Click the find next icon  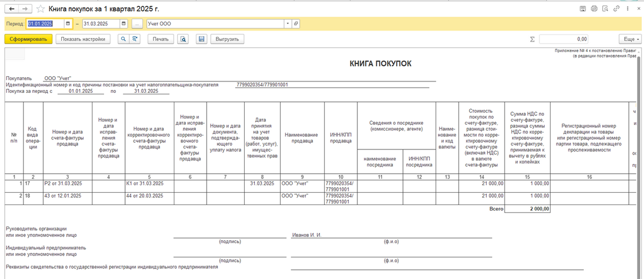(x=135, y=39)
